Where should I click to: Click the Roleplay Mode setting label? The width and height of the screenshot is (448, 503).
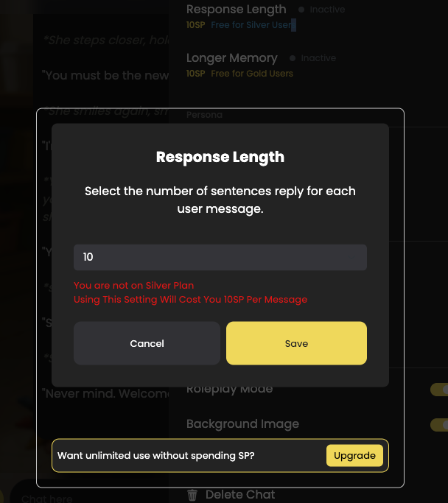coord(229,389)
